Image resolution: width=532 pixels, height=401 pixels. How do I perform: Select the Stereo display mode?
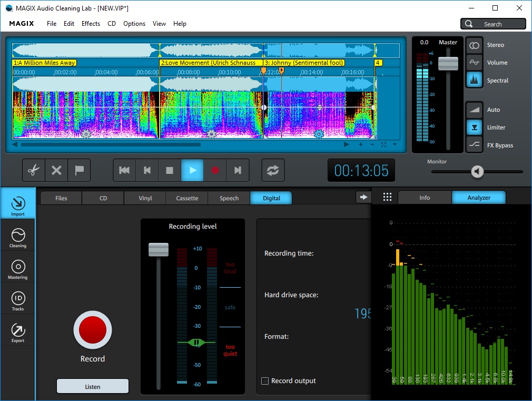(474, 45)
